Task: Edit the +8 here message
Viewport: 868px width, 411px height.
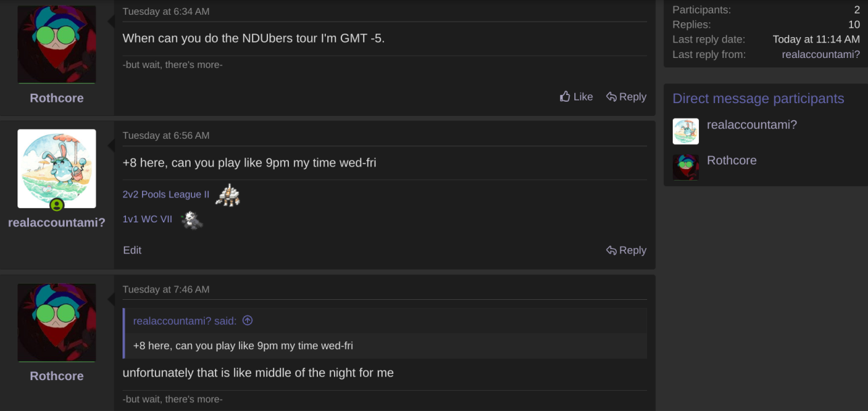Action: click(x=132, y=251)
